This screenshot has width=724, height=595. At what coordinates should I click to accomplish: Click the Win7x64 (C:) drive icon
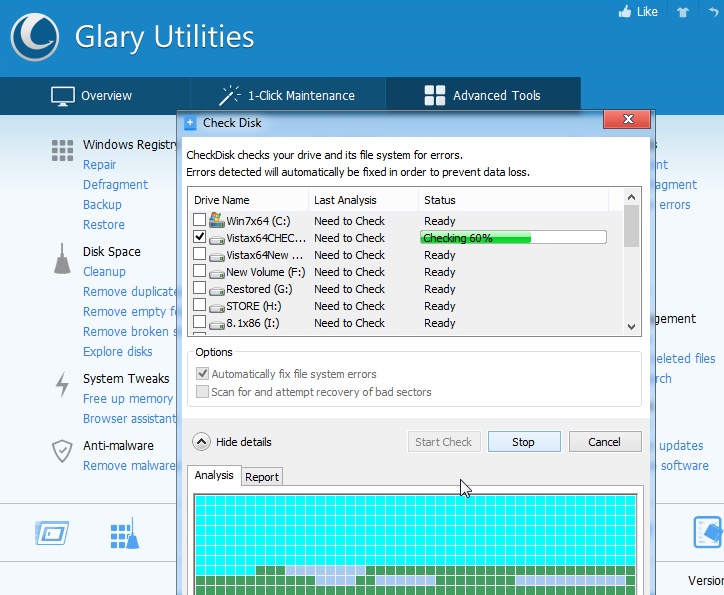point(217,220)
